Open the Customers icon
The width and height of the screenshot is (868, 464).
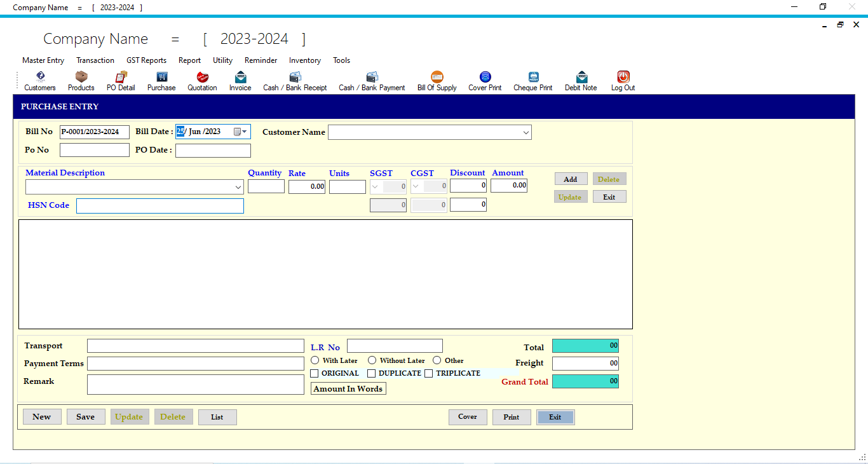[x=39, y=81]
